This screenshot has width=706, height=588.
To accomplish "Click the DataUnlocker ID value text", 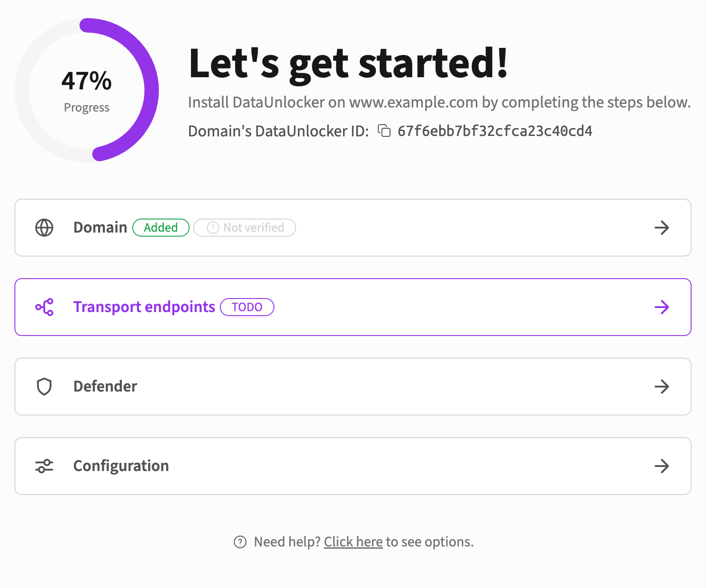I will coord(495,131).
